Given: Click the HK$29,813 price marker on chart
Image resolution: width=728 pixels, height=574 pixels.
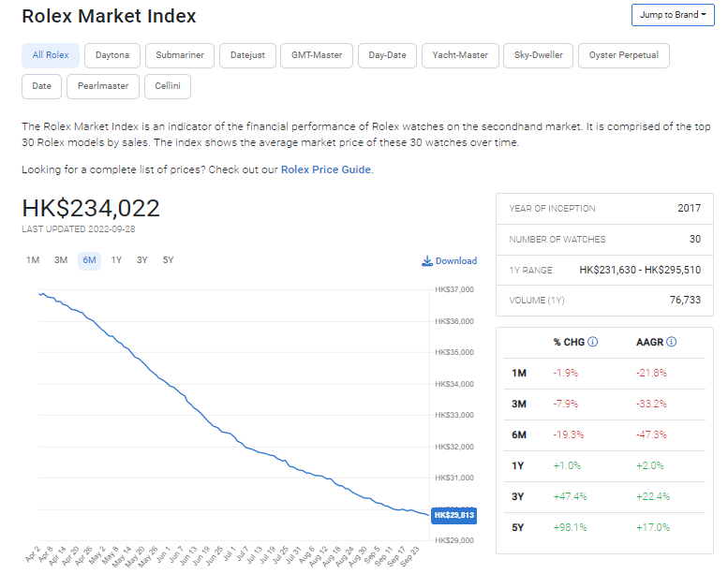Looking at the screenshot, I should click(x=454, y=515).
